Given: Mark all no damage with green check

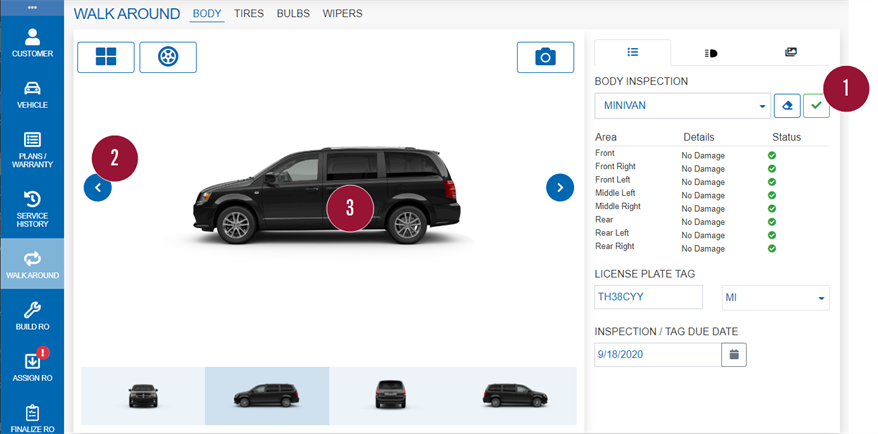Looking at the screenshot, I should tap(816, 106).
